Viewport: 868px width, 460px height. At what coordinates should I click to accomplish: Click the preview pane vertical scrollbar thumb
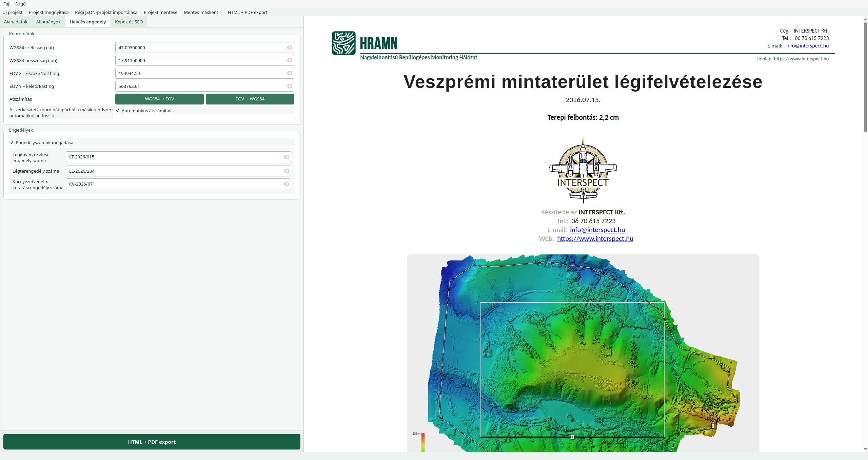865,77
